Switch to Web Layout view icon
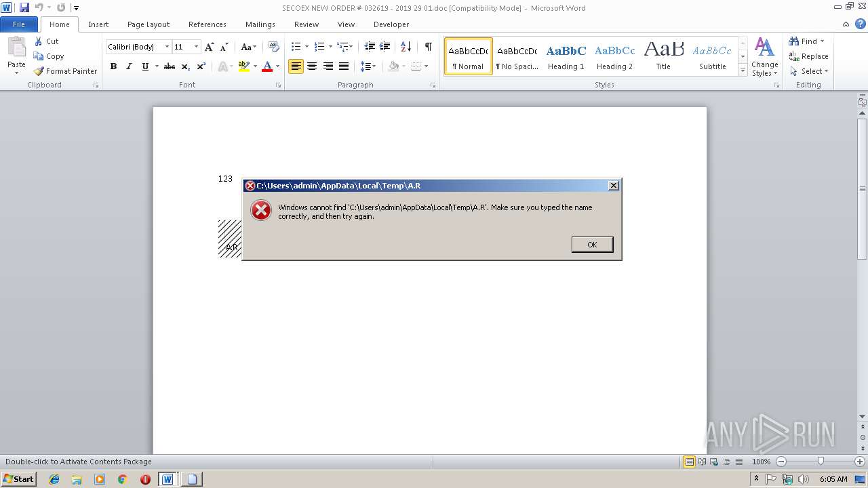Screen dimensions: 868x488 (x=713, y=462)
